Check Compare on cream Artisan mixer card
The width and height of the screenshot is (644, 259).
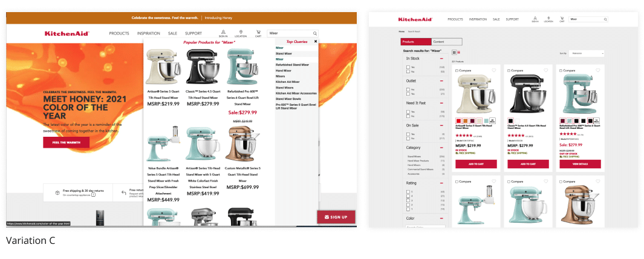coord(457,71)
